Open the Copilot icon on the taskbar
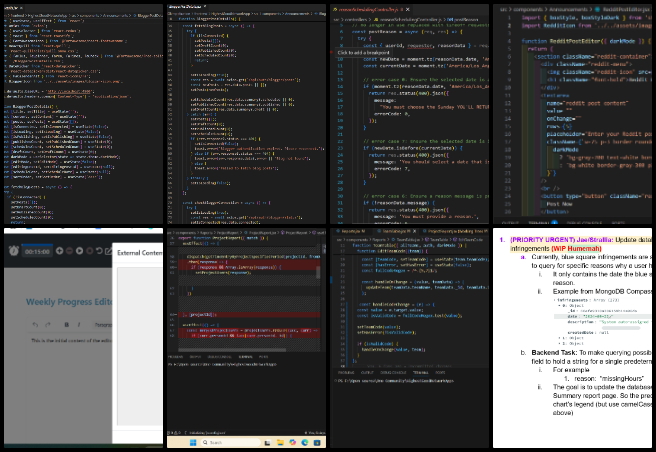 [x=292, y=442]
